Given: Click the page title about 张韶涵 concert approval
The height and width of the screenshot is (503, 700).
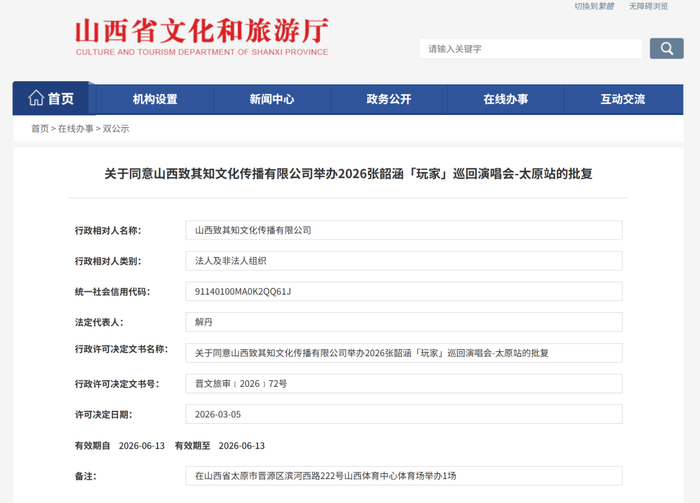Looking at the screenshot, I should (348, 174).
